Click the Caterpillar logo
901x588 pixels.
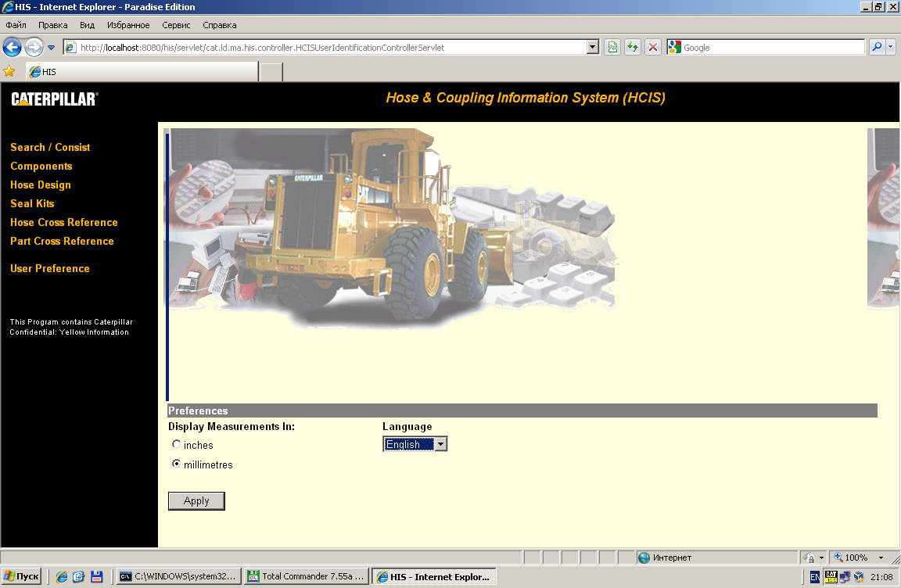(x=55, y=99)
